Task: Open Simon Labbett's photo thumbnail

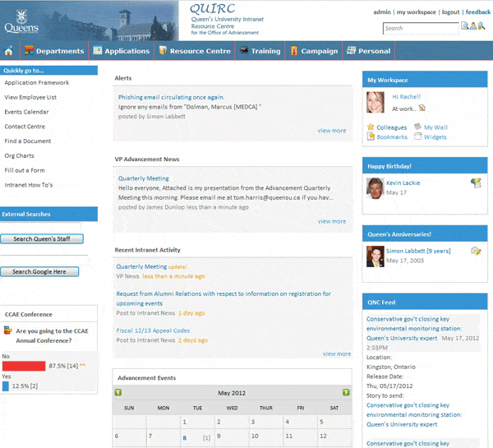Action: [376, 256]
